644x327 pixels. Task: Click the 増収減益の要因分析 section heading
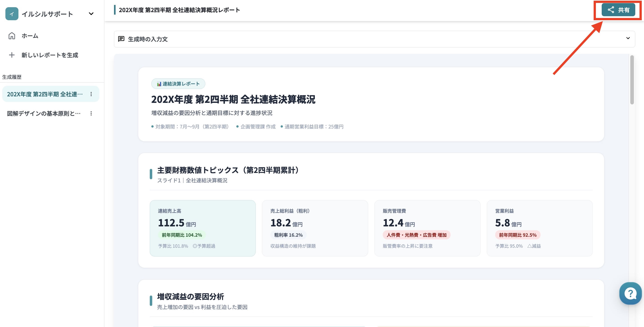[190, 296]
